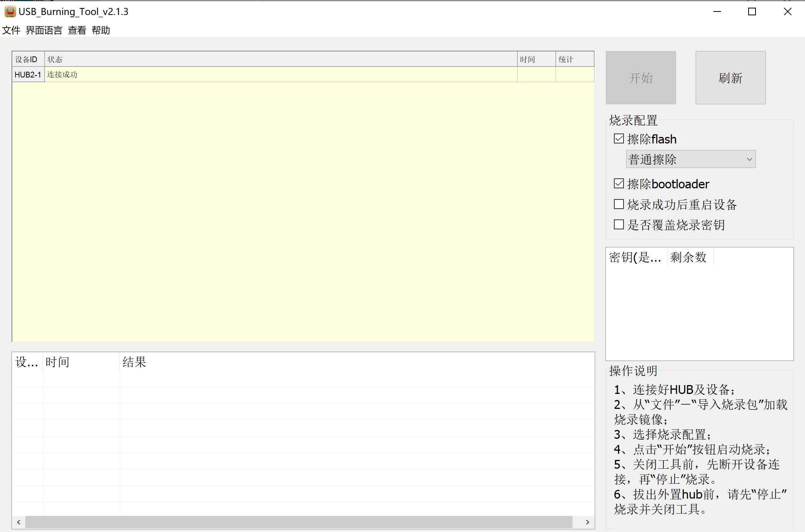Screen dimensions: 805x532
Task: Minimize the USB Burning Tool window
Action: coord(717,12)
